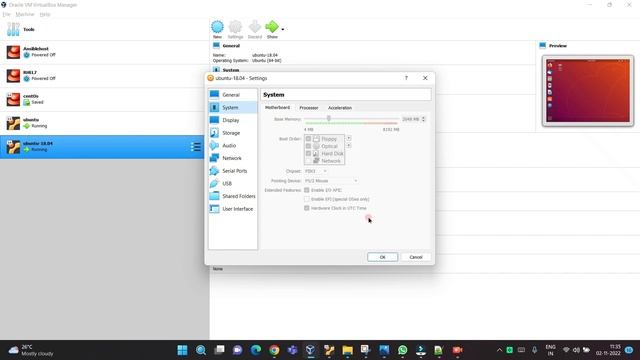The width and height of the screenshot is (640, 360).
Task: Open the Audio settings category
Action: point(233,146)
